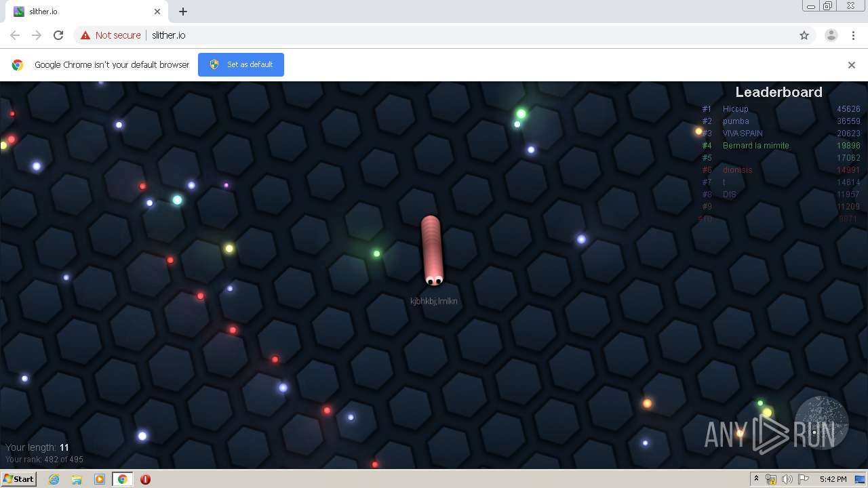The width and height of the screenshot is (868, 488).
Task: Click the browser forward arrow
Action: pos(37,35)
